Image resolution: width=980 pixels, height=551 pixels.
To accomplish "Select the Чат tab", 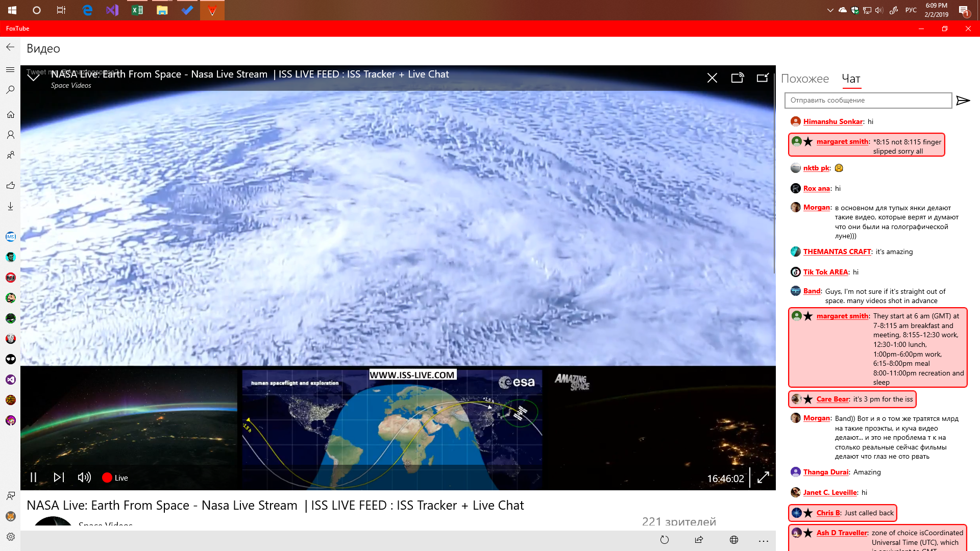I will pyautogui.click(x=851, y=79).
